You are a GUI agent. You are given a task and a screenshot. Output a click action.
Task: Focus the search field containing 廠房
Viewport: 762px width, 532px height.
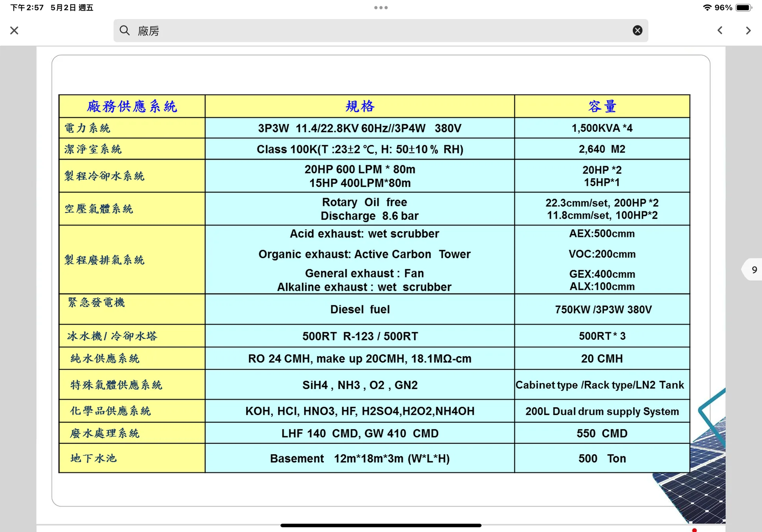tap(381, 30)
